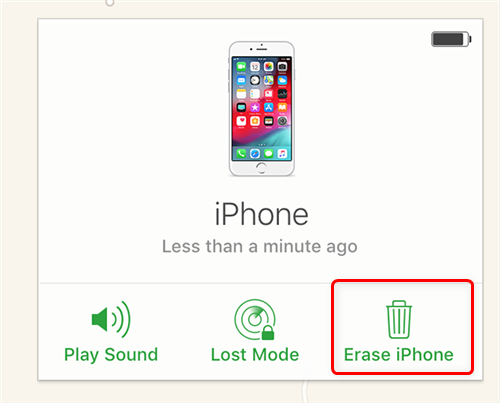Tap the Music note icon in pictured dock
This screenshot has height=403, width=500.
point(282,154)
